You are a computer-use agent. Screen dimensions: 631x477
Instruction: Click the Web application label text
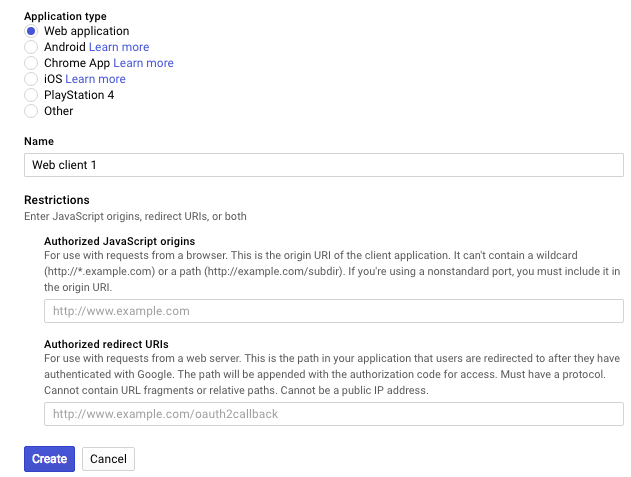pyautogui.click(x=87, y=31)
